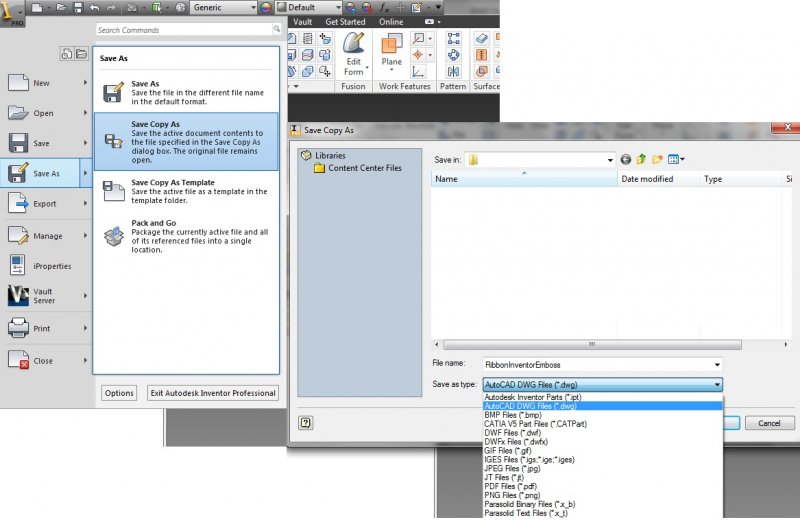Expand the New submenu arrow

coord(85,82)
